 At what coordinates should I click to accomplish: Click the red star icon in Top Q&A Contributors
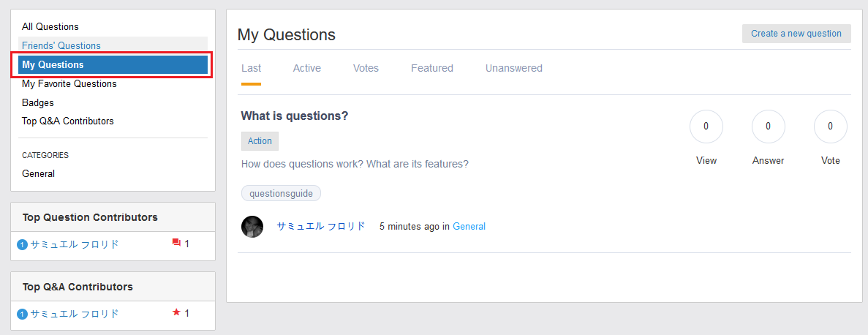tap(176, 313)
